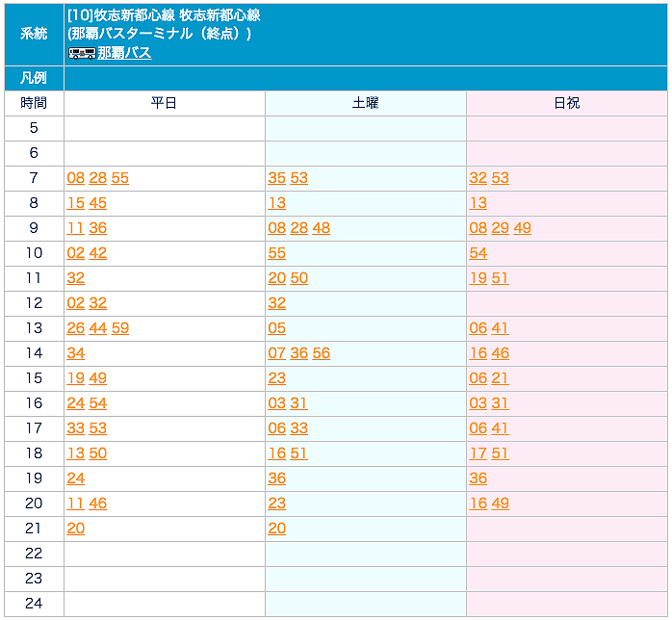Select the 平日 column header
Screen dimensions: 672x620
coord(164,103)
